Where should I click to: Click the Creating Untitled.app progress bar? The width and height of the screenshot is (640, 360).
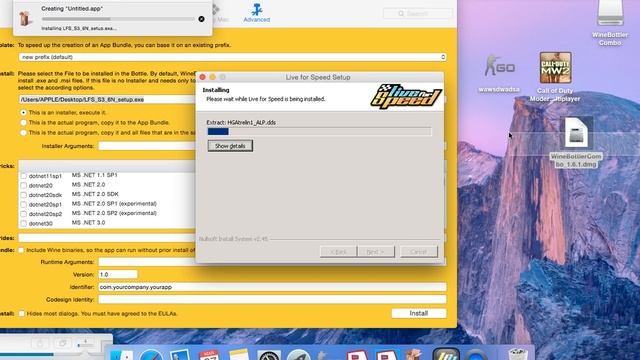[x=118, y=19]
